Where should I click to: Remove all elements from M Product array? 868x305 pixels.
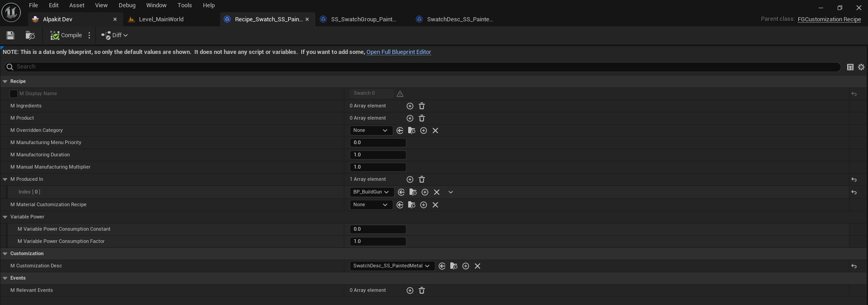(x=422, y=118)
